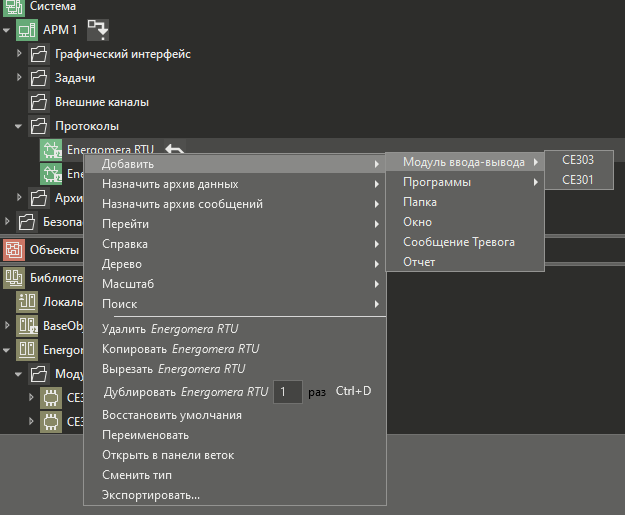Click the Внешние каналы folder icon
625x515 pixels.
click(39, 102)
